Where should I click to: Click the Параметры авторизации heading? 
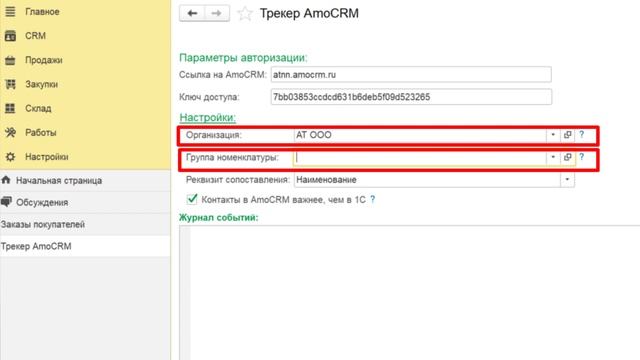[x=243, y=58]
